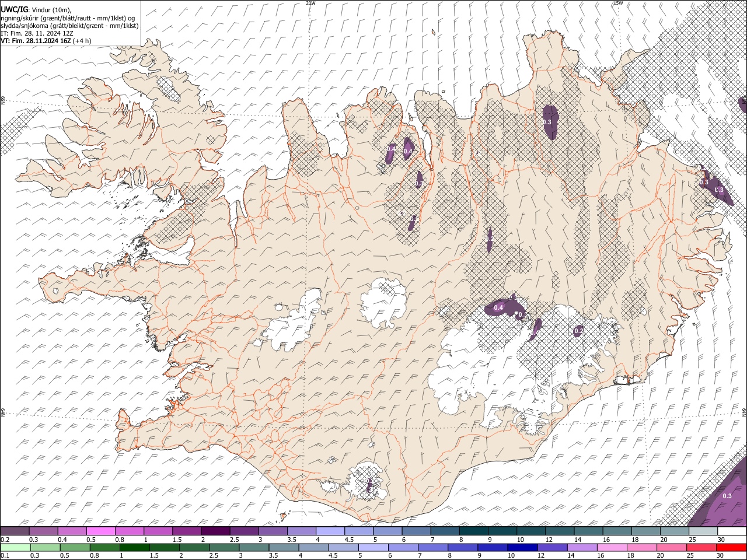Pick the lower-row light pink swatch between 16 and 18
Image resolution: width=747 pixels, height=560 pixels.
coord(612,547)
